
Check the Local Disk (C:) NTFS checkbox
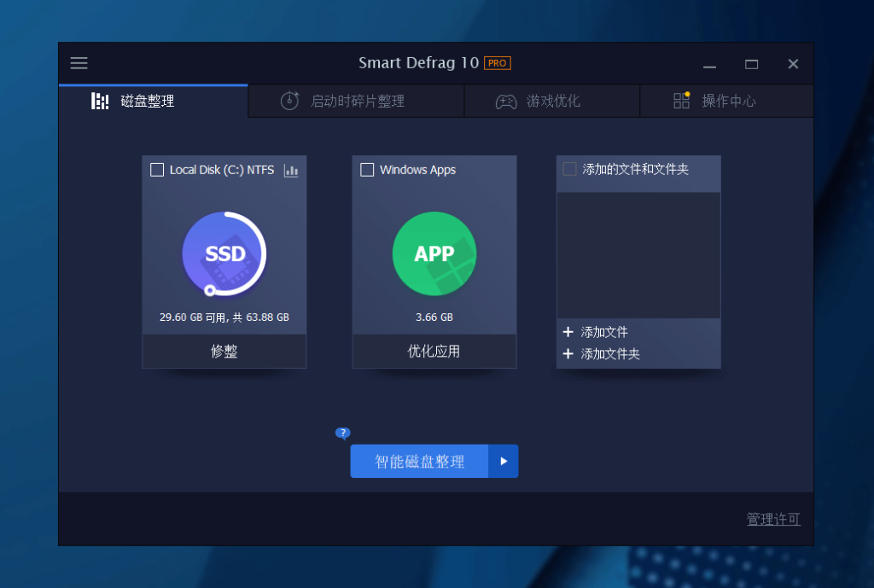click(157, 170)
